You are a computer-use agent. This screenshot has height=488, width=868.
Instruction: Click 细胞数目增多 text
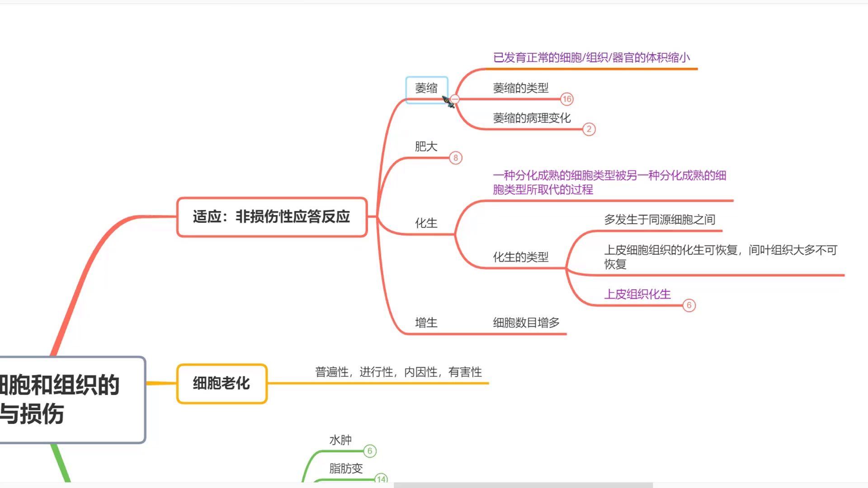point(526,323)
